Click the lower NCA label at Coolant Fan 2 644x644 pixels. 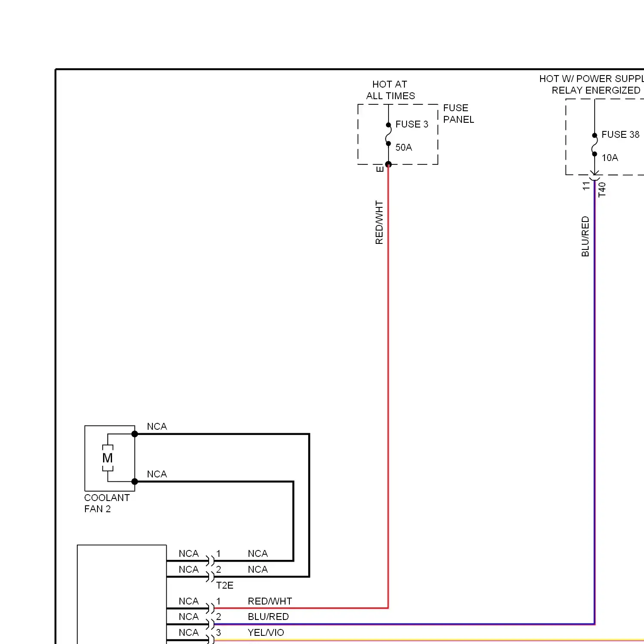(x=157, y=474)
